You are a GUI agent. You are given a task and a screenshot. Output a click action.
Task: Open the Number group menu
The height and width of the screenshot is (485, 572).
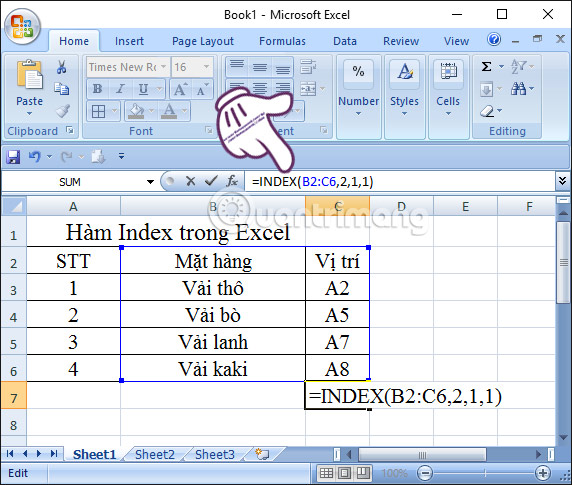click(x=359, y=98)
